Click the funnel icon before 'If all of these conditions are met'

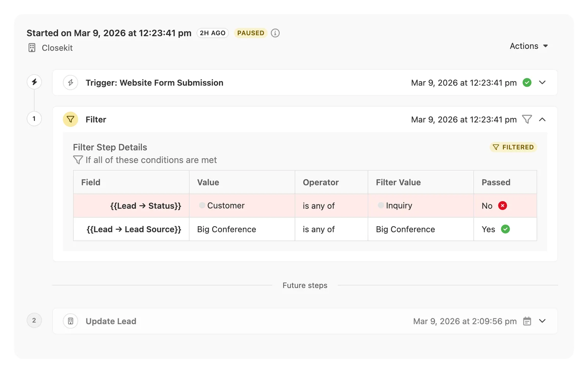tap(78, 160)
